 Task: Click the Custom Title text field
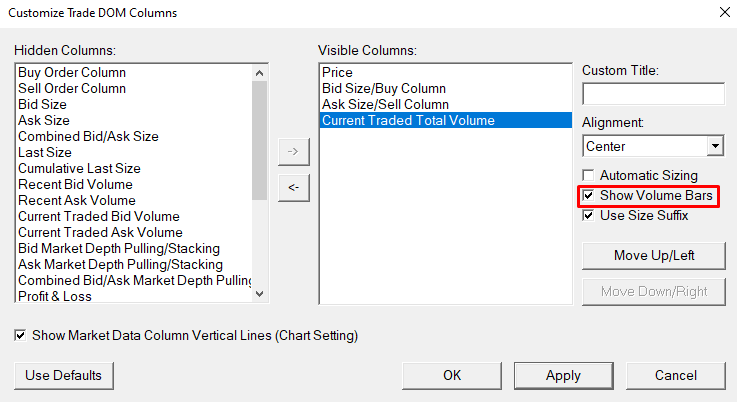pos(653,94)
